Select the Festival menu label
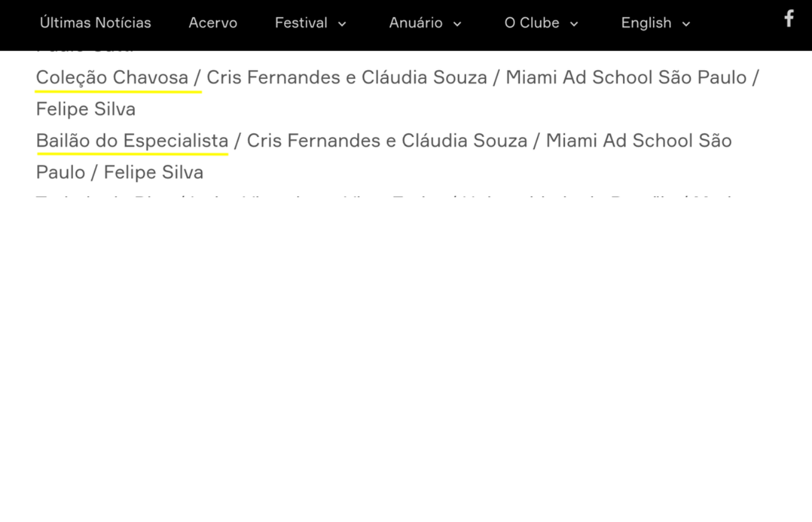 coord(301,23)
